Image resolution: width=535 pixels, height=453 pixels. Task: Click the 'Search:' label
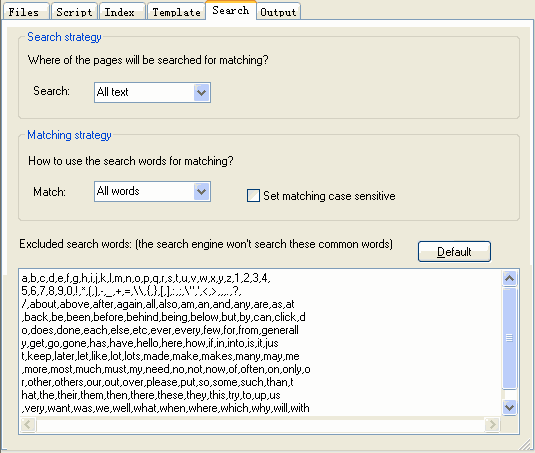(x=51, y=91)
